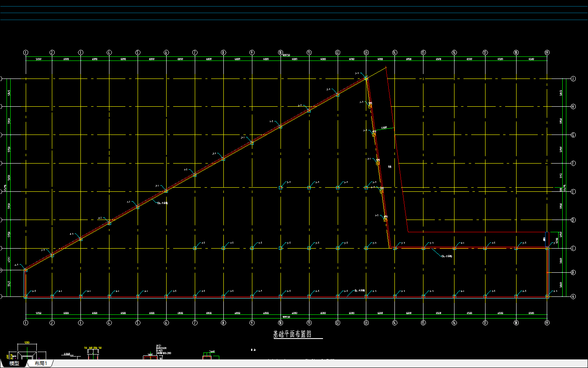588x368 pixels.
Task: Select axis bubble 13 in top row
Action: (366, 52)
